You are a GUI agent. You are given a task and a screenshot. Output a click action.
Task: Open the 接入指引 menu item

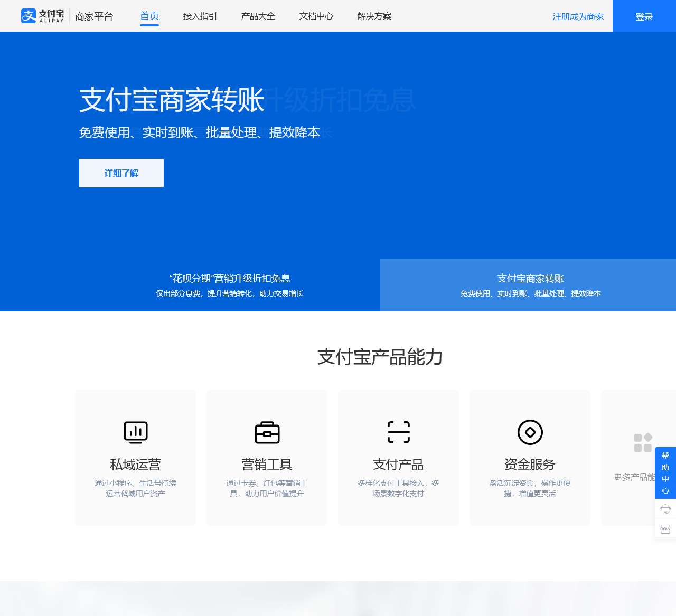pos(200,16)
